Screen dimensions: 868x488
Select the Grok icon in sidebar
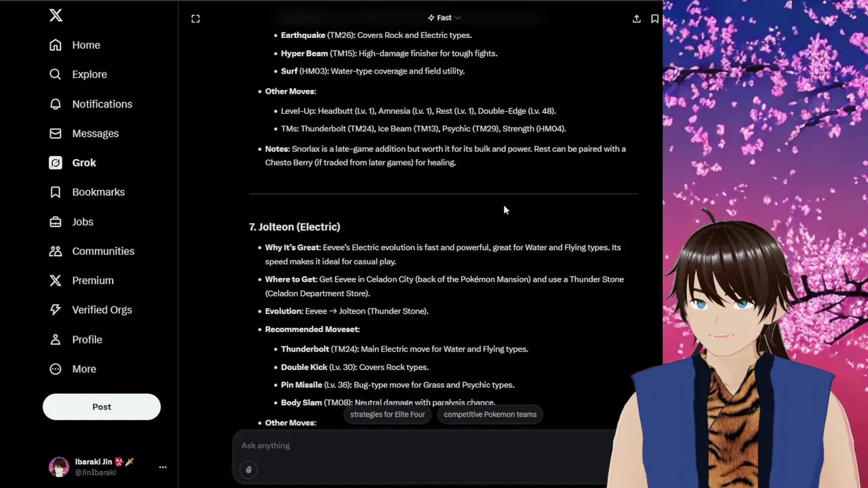(x=56, y=163)
